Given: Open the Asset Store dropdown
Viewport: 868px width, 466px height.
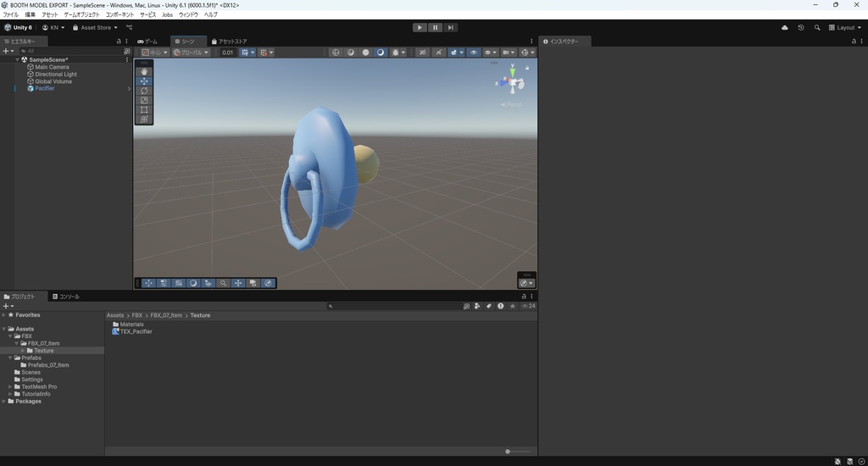Looking at the screenshot, I should click(x=95, y=27).
